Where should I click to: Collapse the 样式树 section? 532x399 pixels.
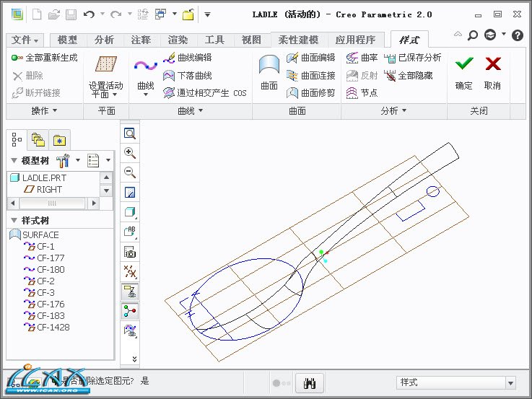click(x=14, y=220)
